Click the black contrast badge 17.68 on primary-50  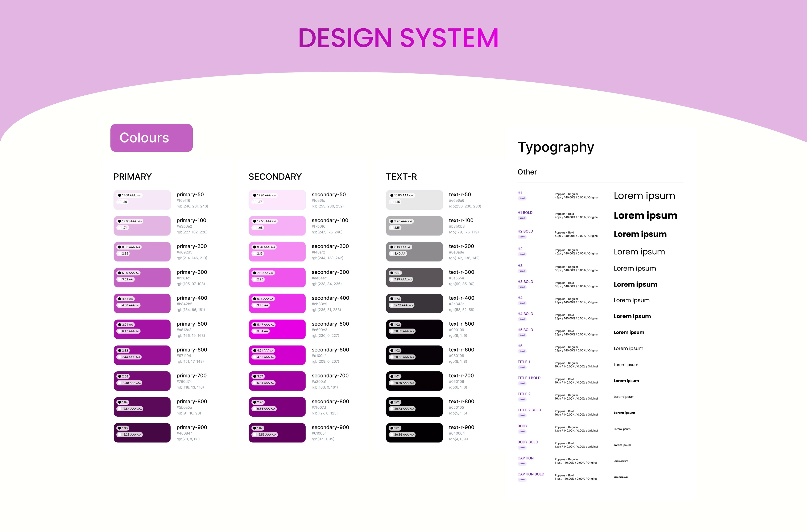129,195
